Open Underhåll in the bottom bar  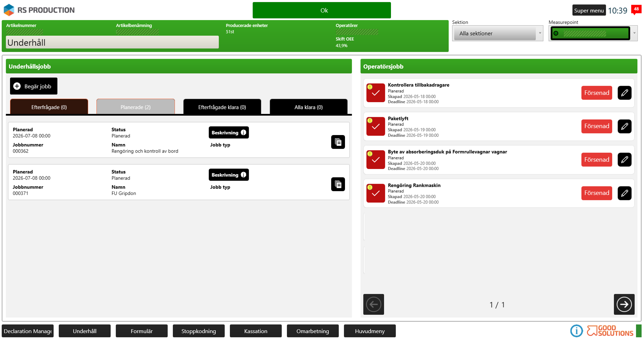coord(85,331)
